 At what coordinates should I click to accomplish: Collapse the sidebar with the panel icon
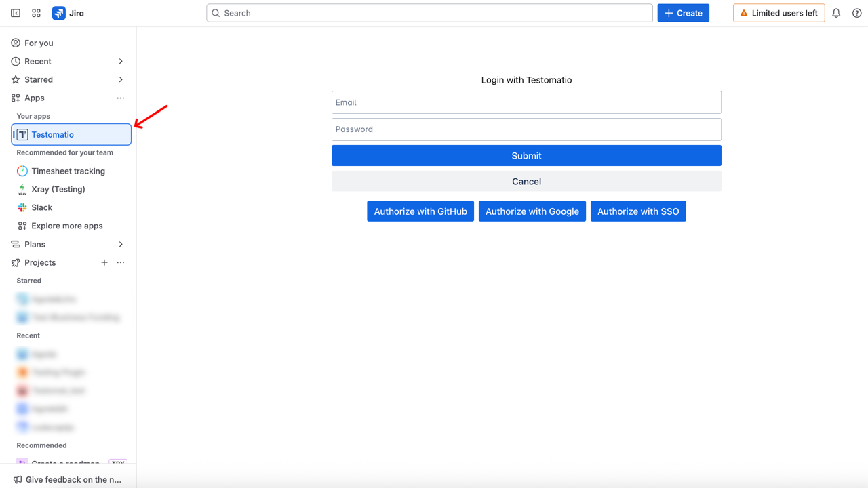coord(16,13)
